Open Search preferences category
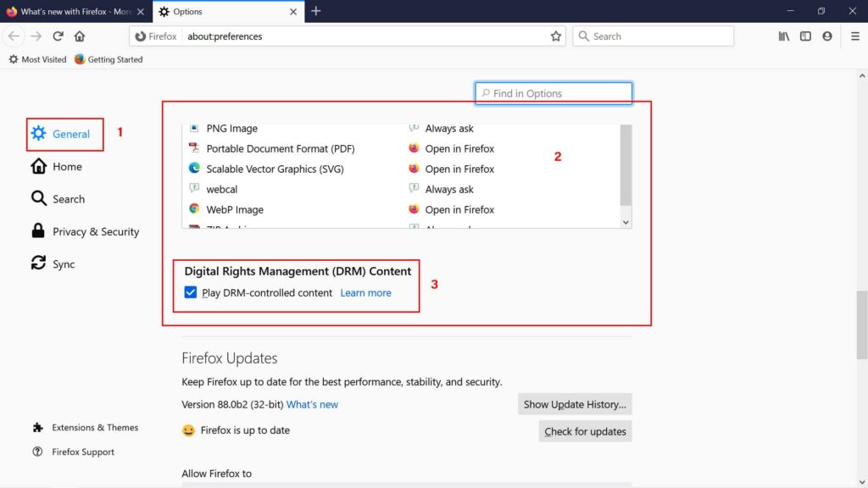The image size is (868, 488). [x=58, y=199]
